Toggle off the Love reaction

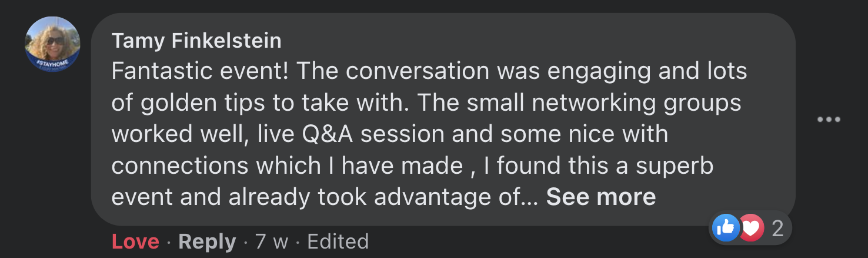(135, 242)
